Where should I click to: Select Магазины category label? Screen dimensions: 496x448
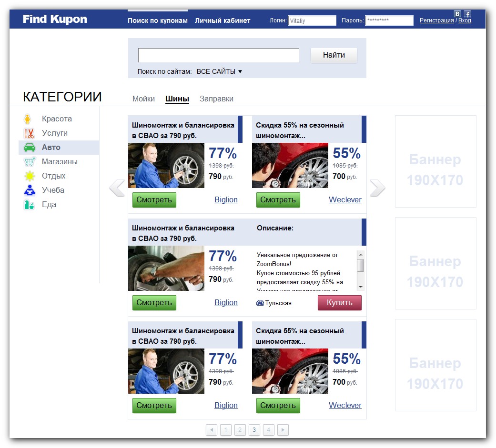point(60,161)
